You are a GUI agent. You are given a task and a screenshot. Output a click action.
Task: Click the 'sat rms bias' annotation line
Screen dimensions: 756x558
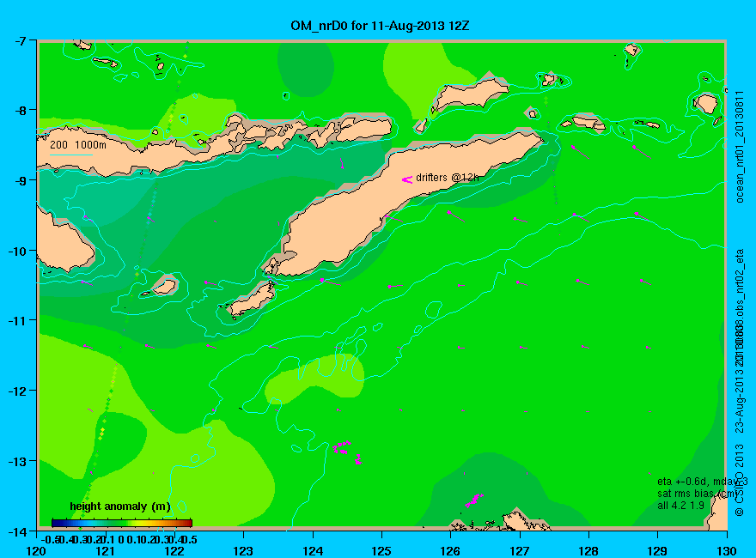698,494
